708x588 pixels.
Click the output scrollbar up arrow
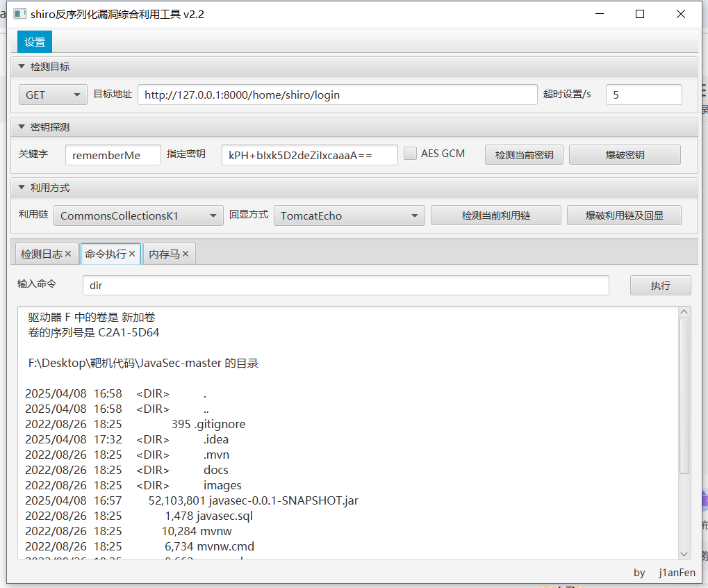click(684, 311)
